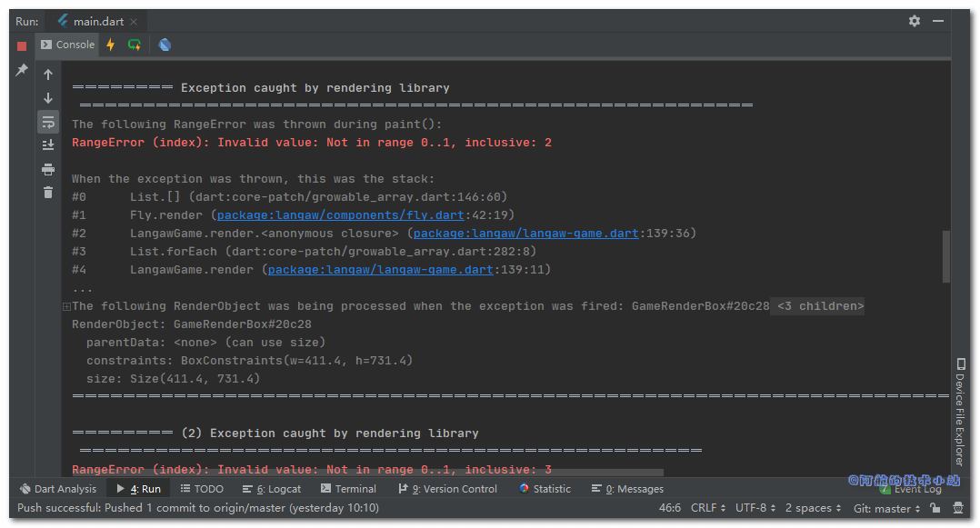This screenshot has height=528, width=980.
Task: Expand the folded '<3 children>' block
Action: tap(817, 306)
